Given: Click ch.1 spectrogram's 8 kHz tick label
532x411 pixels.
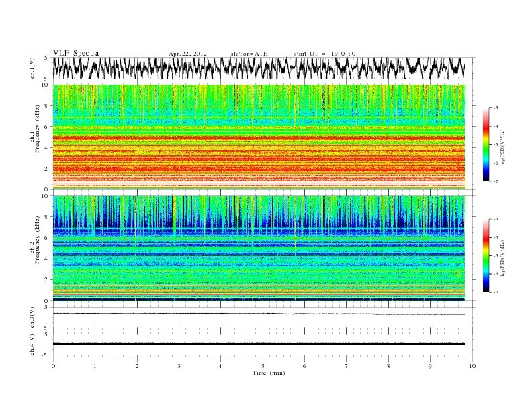Looking at the screenshot, I should (47, 106).
